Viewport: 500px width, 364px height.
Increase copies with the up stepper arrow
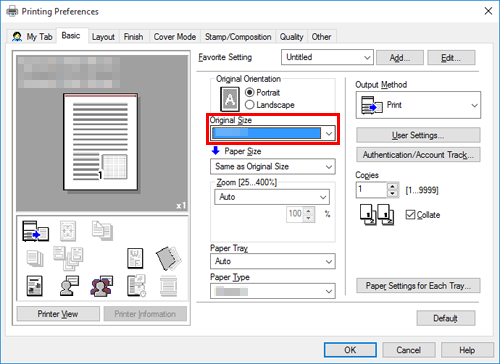coord(393,187)
